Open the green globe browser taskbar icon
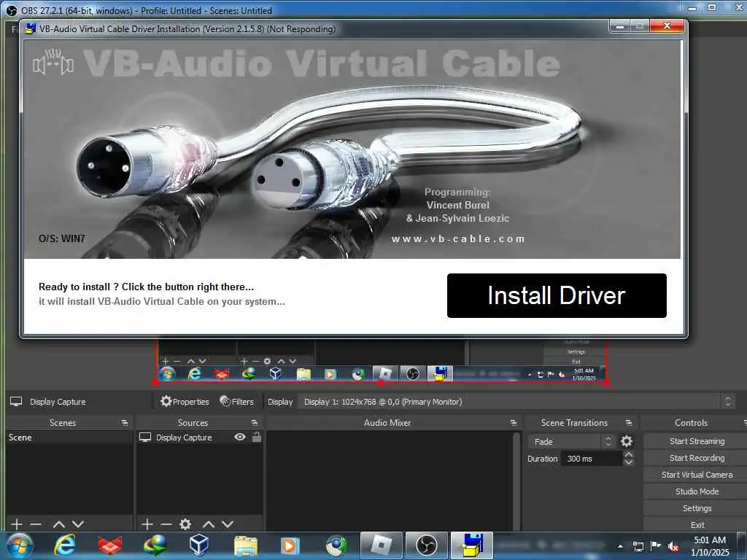Screen dimensions: 747x560 coord(336,545)
